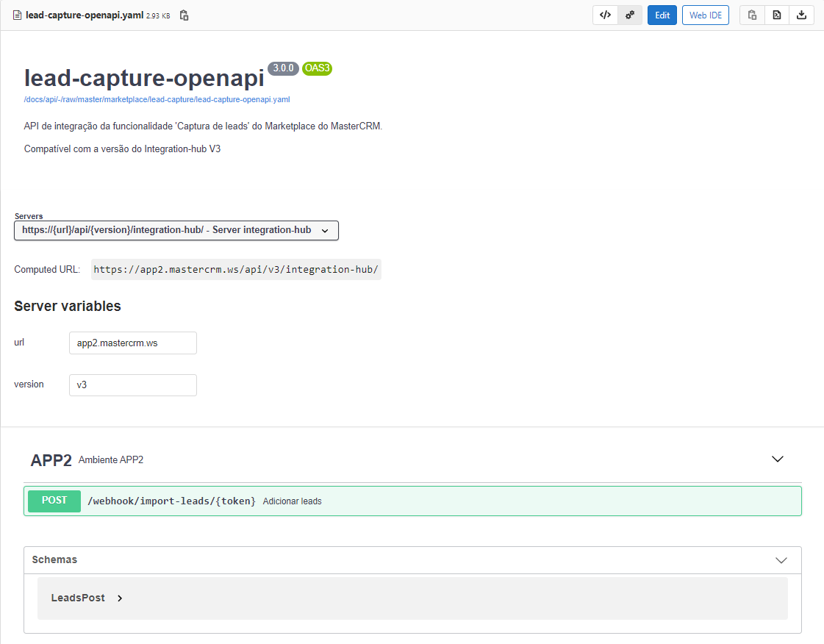Click the OAS3 badge
This screenshot has width=824, height=644.
coord(317,68)
